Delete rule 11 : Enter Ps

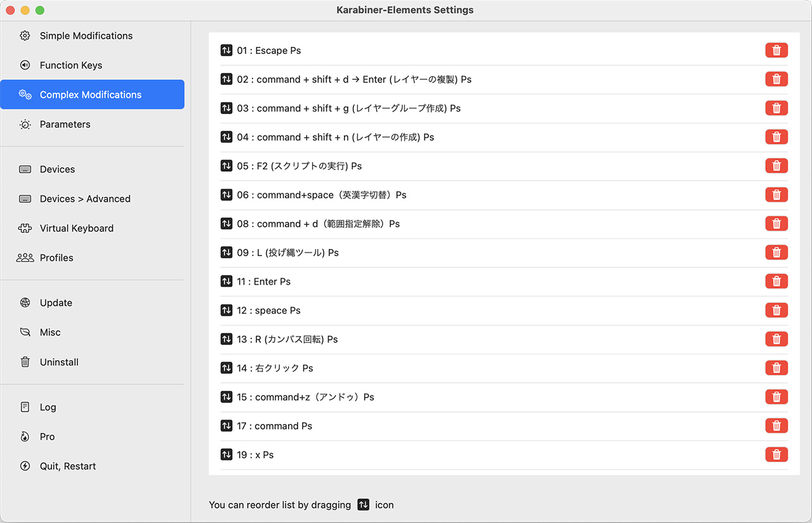point(776,281)
